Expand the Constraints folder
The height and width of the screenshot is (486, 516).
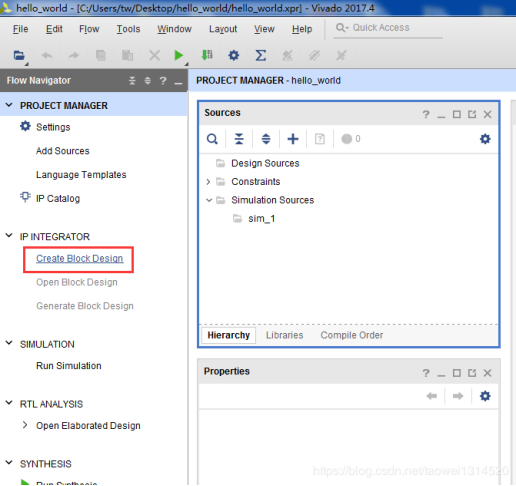click(208, 182)
